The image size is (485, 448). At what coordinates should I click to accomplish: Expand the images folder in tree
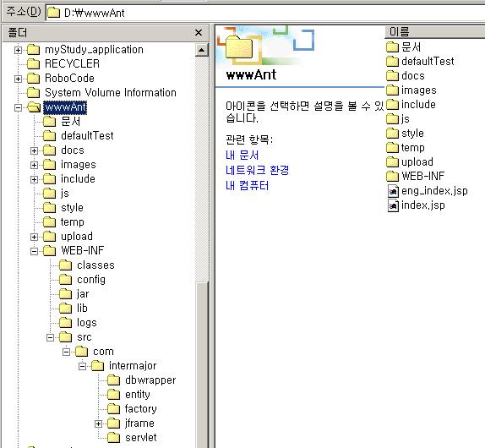pyautogui.click(x=35, y=165)
